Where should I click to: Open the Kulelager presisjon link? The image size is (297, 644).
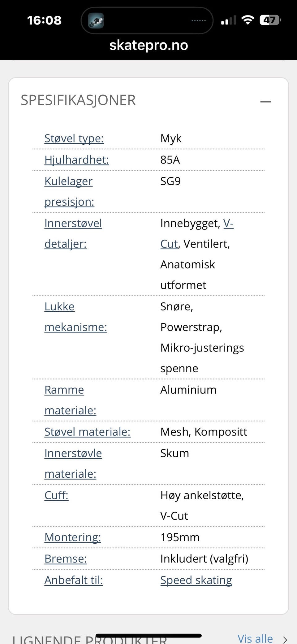68,181
